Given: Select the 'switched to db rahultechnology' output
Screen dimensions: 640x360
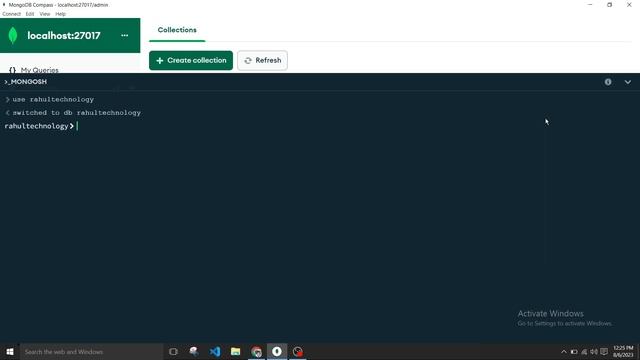Looking at the screenshot, I should (77, 113).
